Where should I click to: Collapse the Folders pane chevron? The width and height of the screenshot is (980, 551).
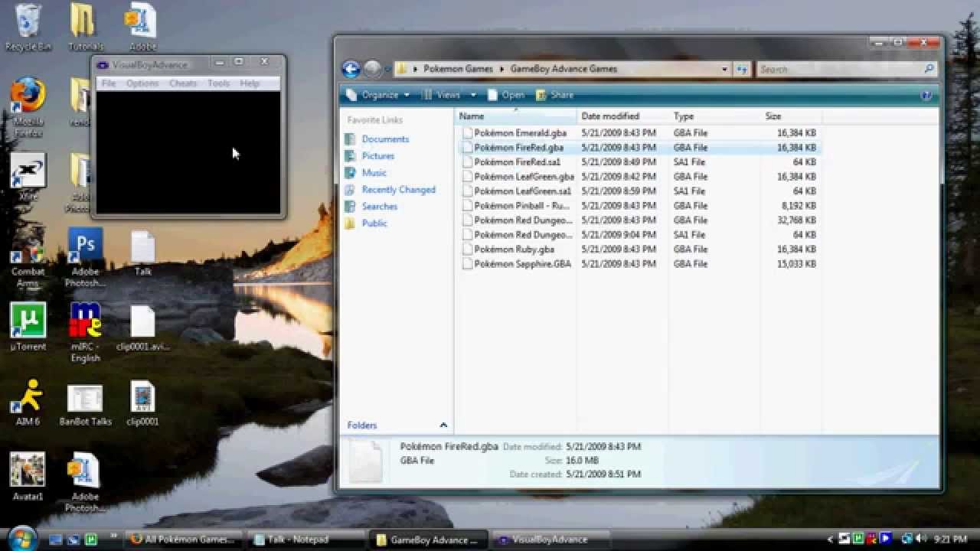pyautogui.click(x=443, y=425)
